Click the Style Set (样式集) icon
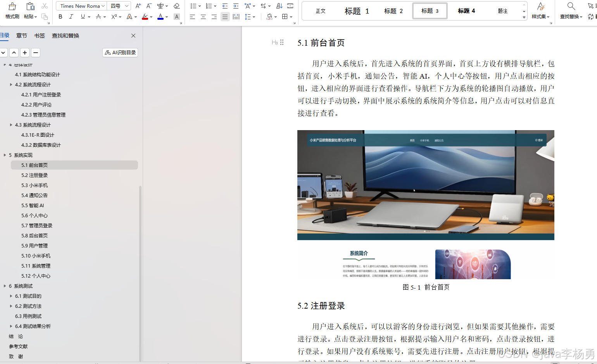597x364 pixels. [x=540, y=6]
